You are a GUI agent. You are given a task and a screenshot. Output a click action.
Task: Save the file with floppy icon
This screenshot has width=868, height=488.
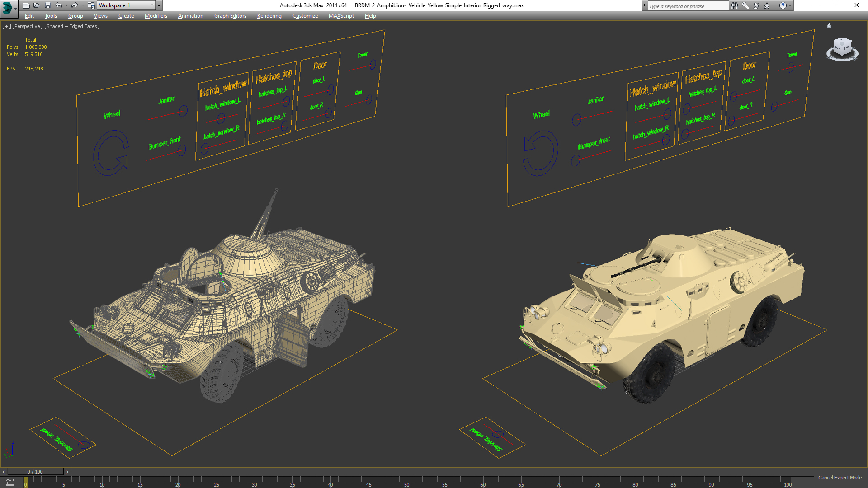[x=47, y=5]
